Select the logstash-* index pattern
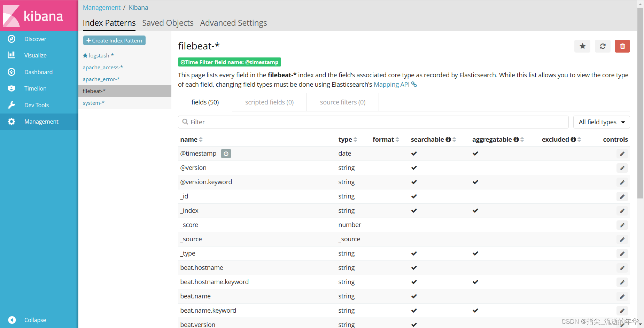This screenshot has height=328, width=644. point(101,55)
